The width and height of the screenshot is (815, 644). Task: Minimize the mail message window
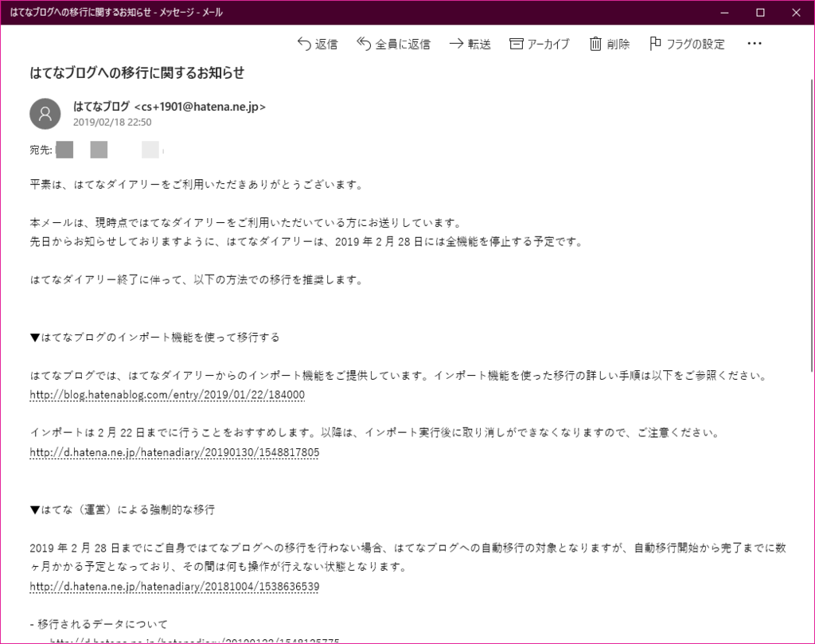[x=724, y=13]
